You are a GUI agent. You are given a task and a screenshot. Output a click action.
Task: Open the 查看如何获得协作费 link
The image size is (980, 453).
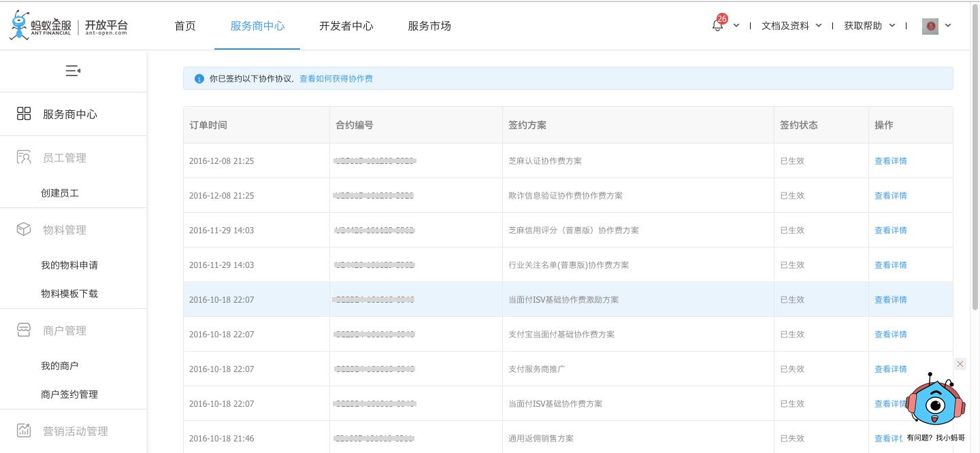(x=335, y=78)
